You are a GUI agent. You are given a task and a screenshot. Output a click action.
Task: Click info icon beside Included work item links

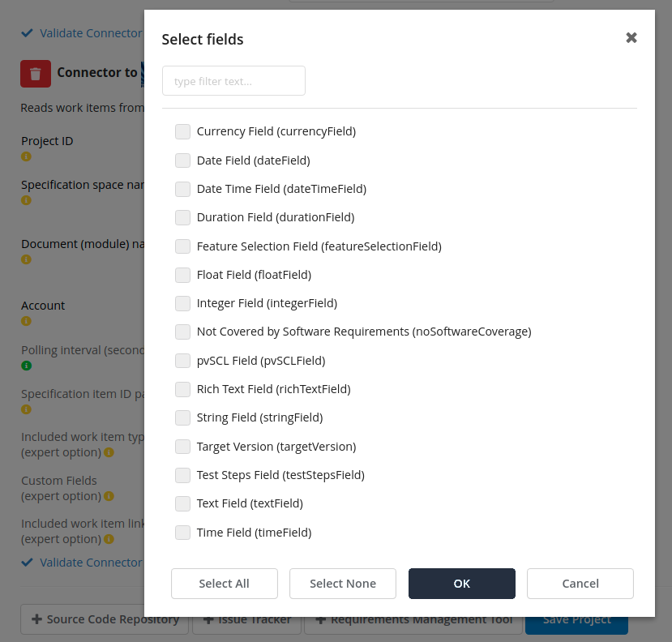(109, 539)
